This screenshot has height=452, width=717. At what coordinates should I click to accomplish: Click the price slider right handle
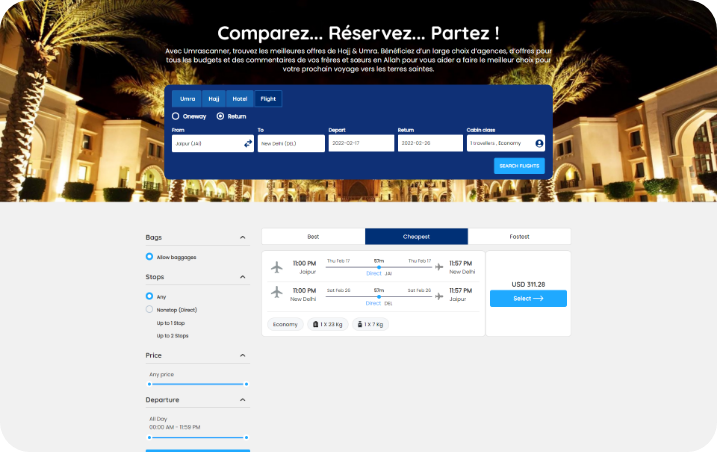(246, 384)
